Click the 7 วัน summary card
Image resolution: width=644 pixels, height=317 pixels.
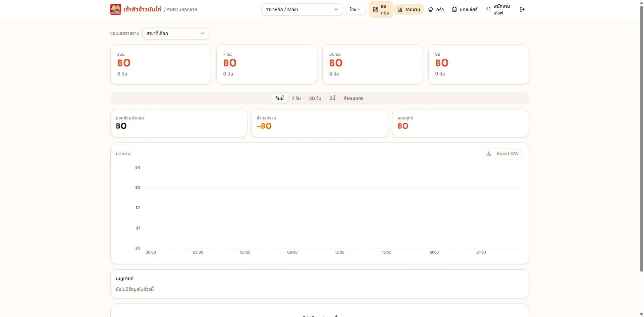[267, 64]
